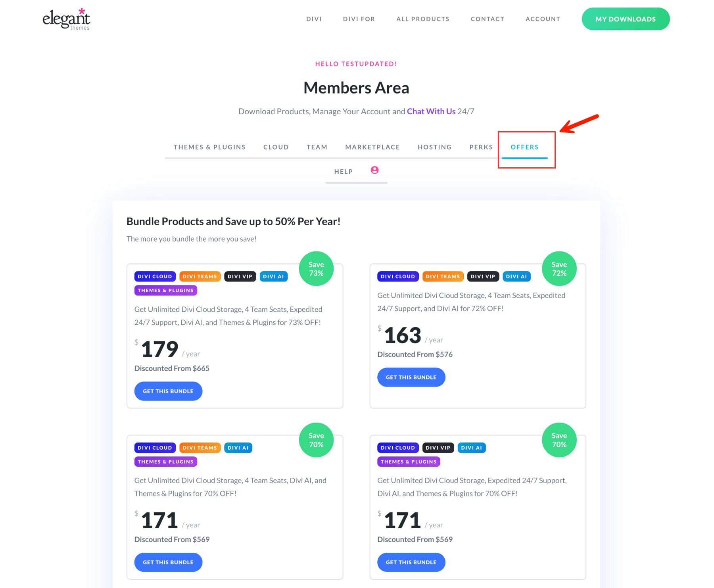This screenshot has width=714, height=588.
Task: Click Divi AI tag in 72% bundle
Action: (x=516, y=276)
